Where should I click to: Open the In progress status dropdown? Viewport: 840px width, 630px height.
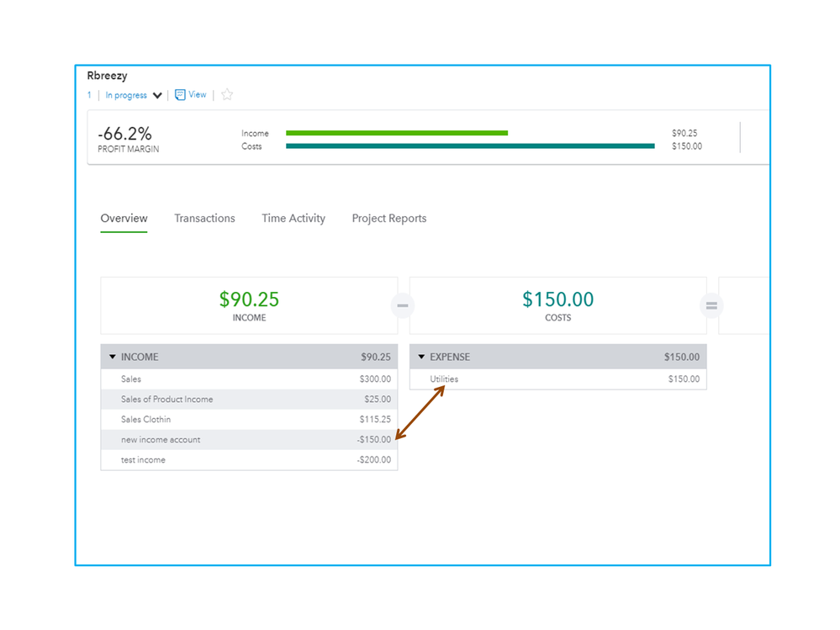tap(134, 95)
